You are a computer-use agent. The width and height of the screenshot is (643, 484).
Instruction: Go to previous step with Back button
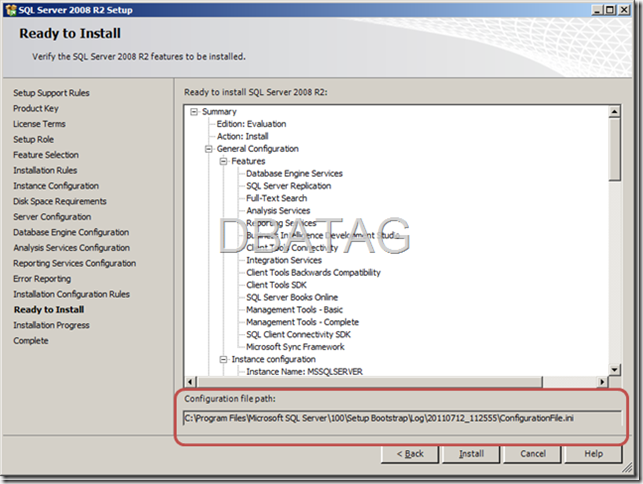pos(410,454)
